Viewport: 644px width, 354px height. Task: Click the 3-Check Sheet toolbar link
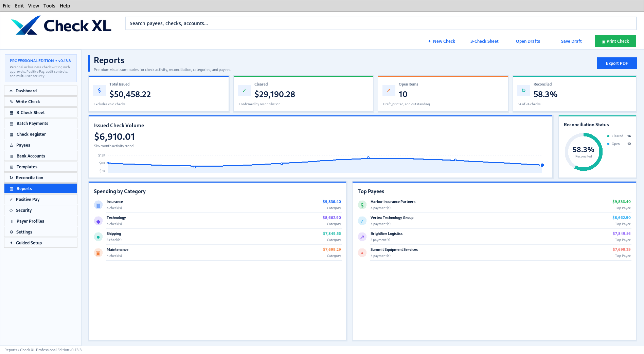point(484,41)
